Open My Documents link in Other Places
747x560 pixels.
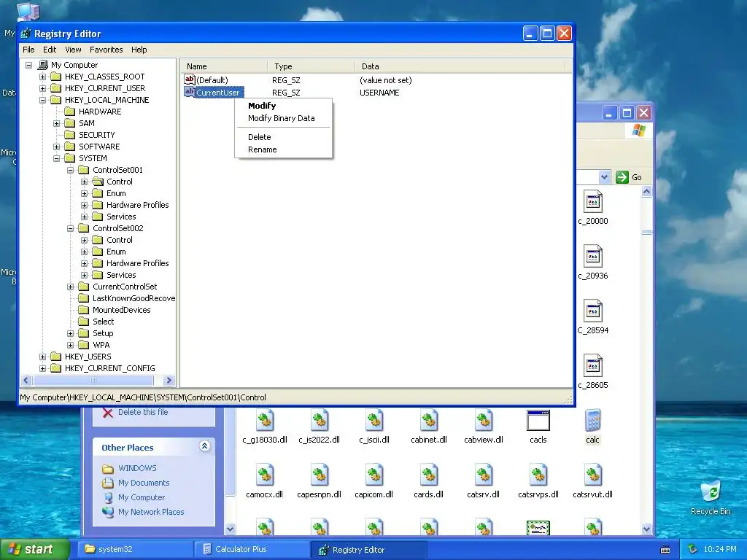[x=144, y=483]
